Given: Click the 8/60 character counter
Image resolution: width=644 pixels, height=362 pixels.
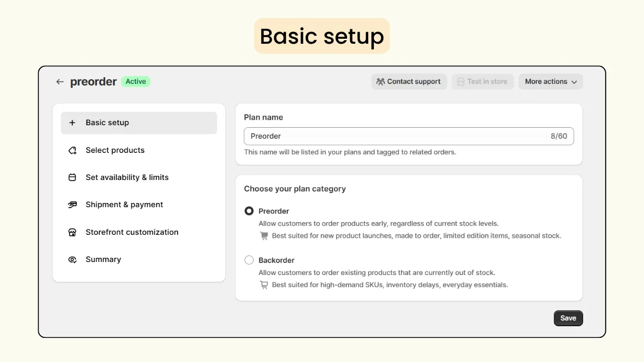Looking at the screenshot, I should pyautogui.click(x=559, y=136).
